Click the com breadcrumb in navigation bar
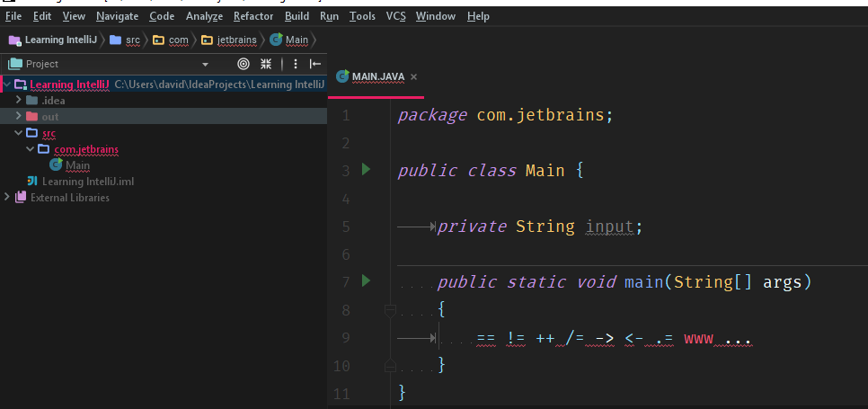 point(171,40)
